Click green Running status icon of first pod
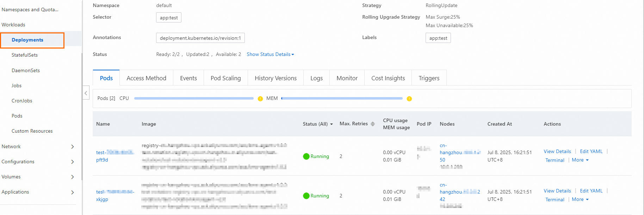The image size is (644, 215). click(306, 156)
